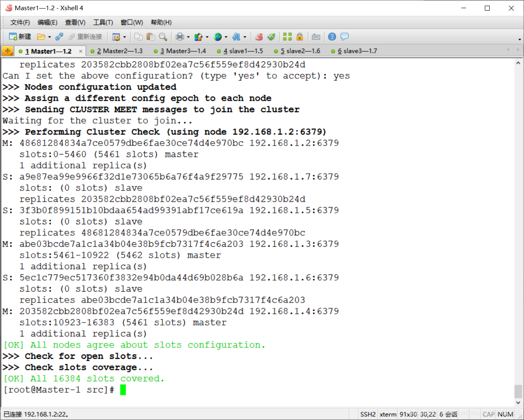Open help with the question mark icon
Screen dimensions: 524x420
point(332,37)
